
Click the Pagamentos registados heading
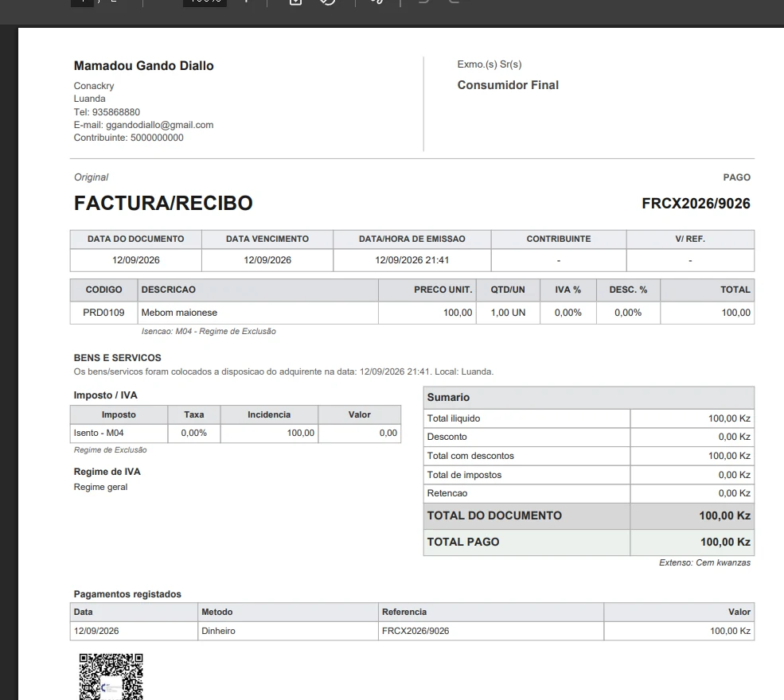point(127,594)
